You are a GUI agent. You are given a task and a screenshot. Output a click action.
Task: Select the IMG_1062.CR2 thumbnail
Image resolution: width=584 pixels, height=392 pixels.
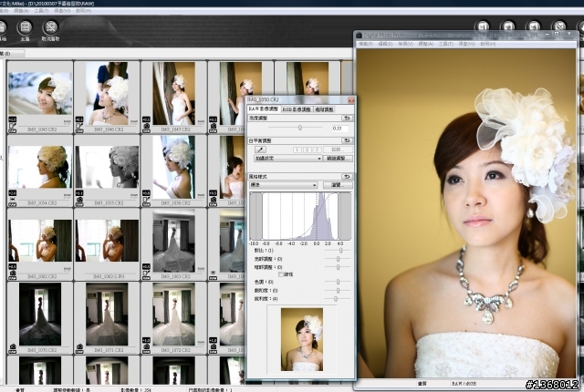[40, 241]
